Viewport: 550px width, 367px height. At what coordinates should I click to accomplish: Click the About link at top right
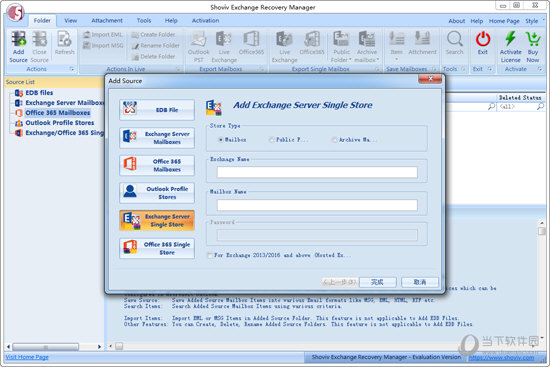click(x=456, y=21)
